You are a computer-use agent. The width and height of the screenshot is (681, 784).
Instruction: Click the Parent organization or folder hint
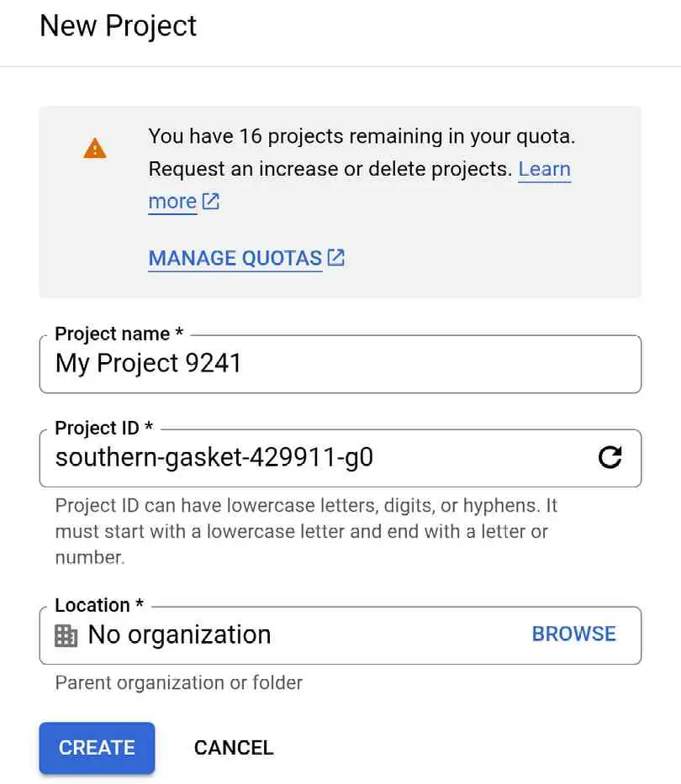click(178, 682)
